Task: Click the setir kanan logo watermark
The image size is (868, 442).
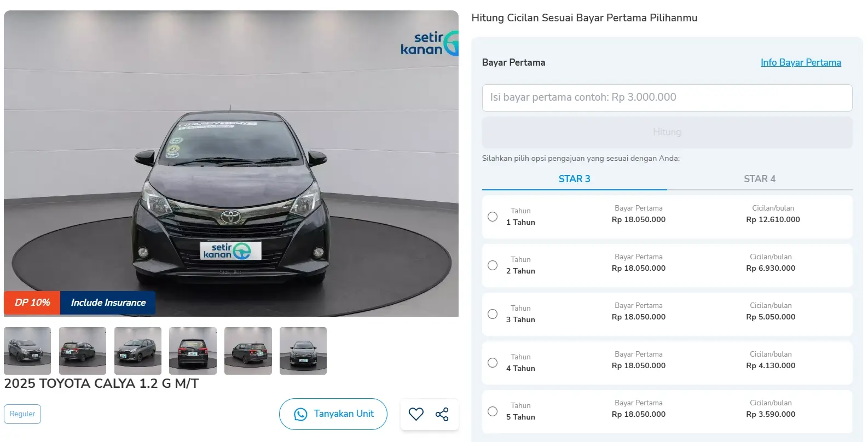Action: tap(429, 43)
